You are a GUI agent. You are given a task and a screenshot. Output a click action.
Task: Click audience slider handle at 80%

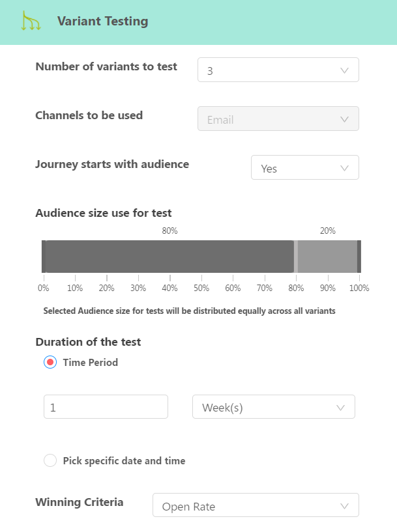(296, 257)
